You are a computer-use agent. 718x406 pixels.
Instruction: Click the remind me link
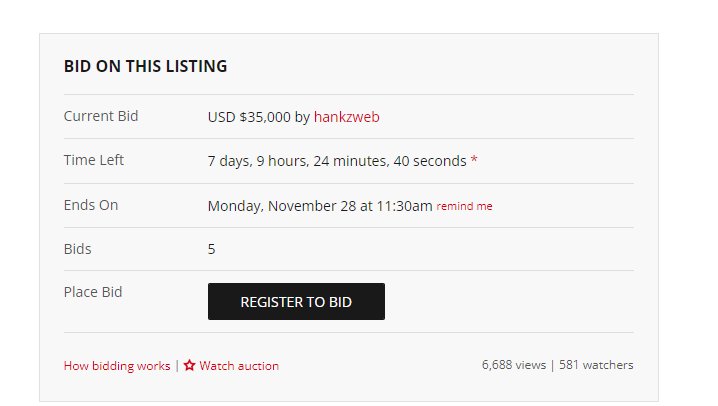pos(464,206)
